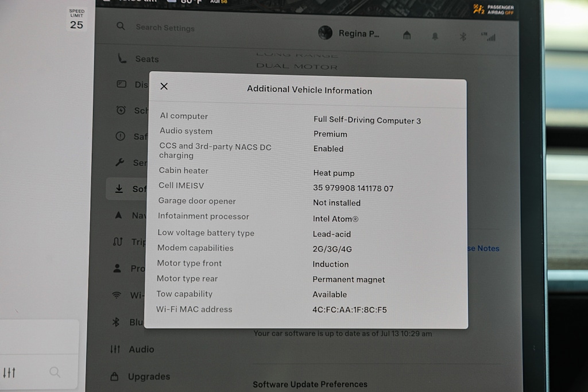Open the Release Notes link

coord(483,248)
